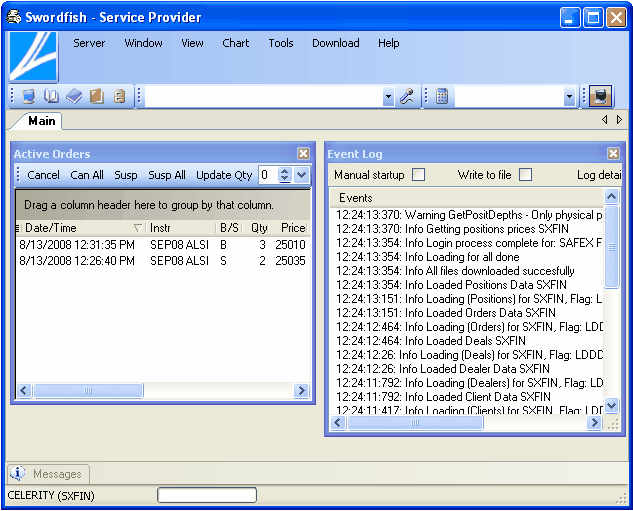Click the wrench icon beside the combo box
The image size is (633, 511).
pyautogui.click(x=407, y=97)
